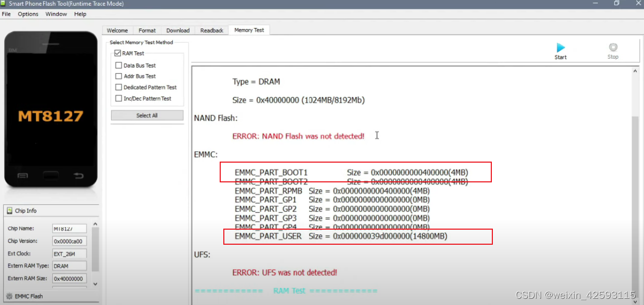
Task: Open the Help menu
Action: point(80,14)
